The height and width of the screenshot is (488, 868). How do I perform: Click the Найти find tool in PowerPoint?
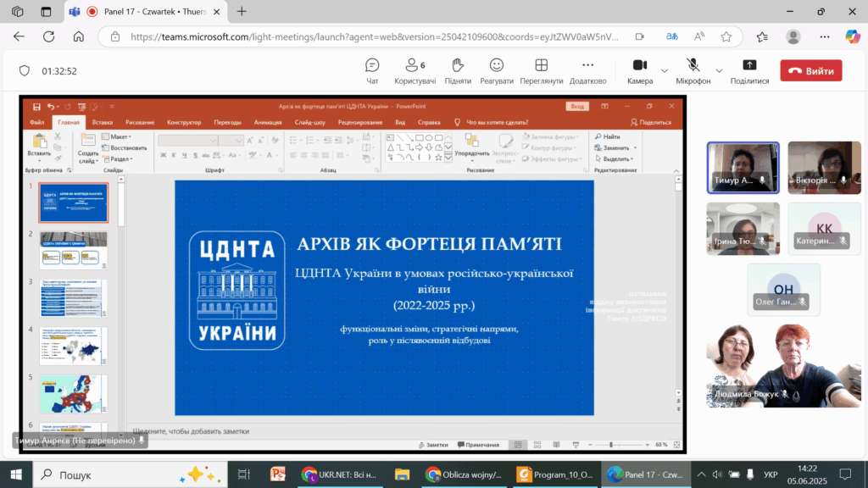point(607,136)
